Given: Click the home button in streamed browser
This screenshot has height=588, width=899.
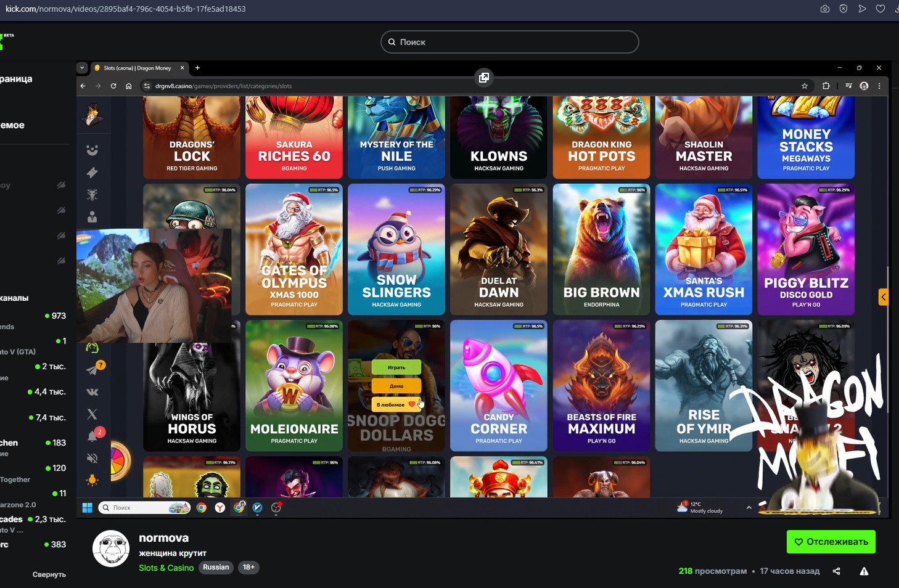Looking at the screenshot, I should (129, 86).
